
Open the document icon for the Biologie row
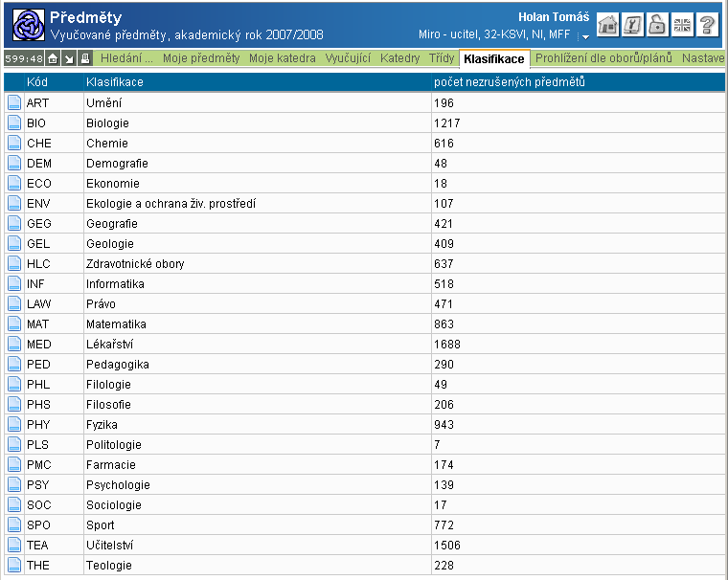[14, 123]
